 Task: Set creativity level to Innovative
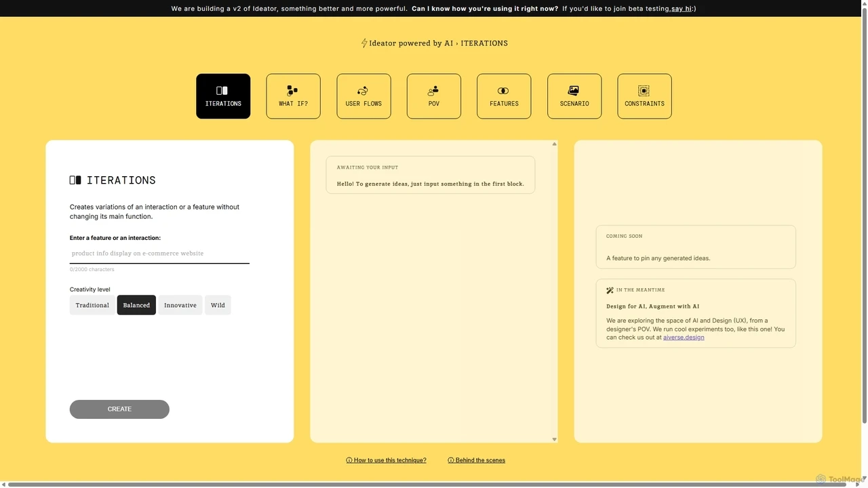pos(180,305)
